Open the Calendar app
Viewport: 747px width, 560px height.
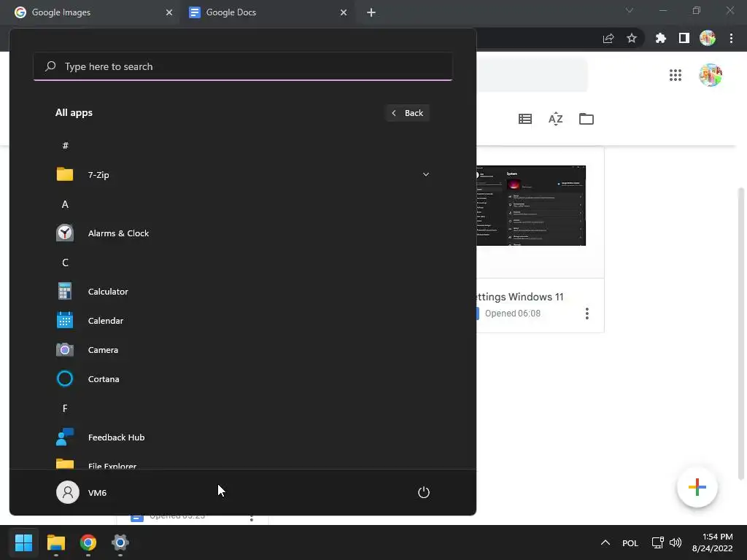(242, 321)
